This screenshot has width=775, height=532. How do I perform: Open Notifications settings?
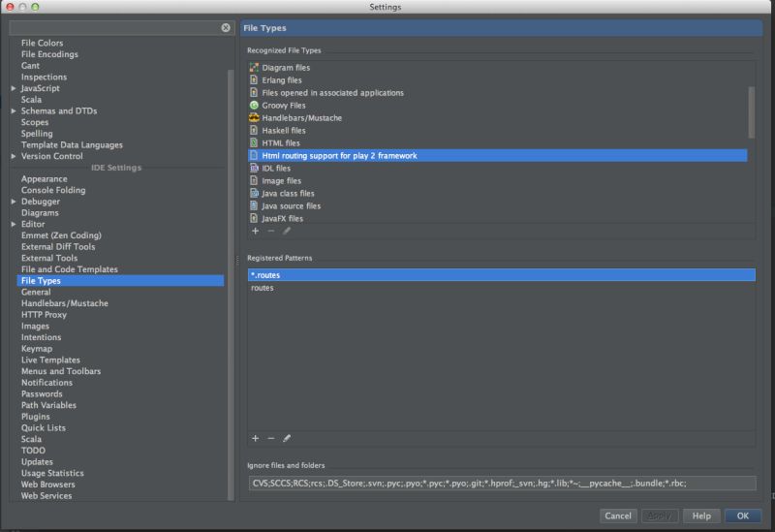(46, 383)
